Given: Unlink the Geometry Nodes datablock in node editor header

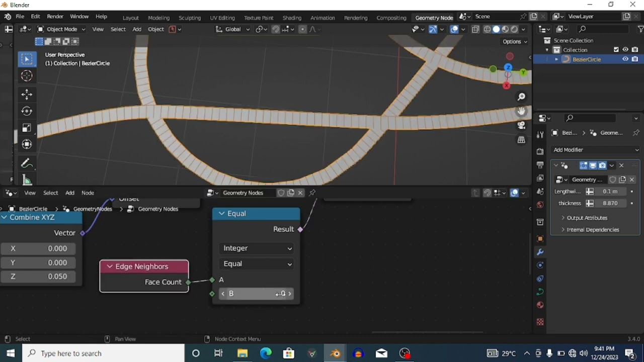Looking at the screenshot, I should tap(300, 193).
